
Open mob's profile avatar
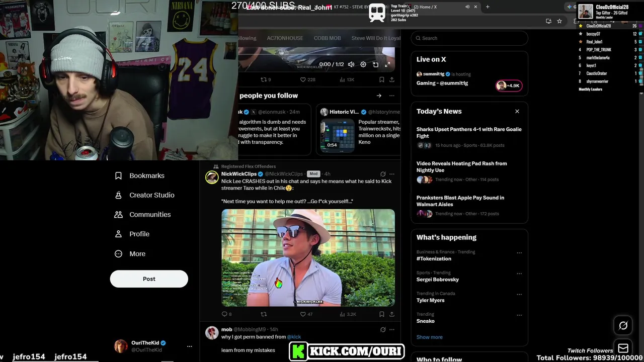(x=212, y=333)
